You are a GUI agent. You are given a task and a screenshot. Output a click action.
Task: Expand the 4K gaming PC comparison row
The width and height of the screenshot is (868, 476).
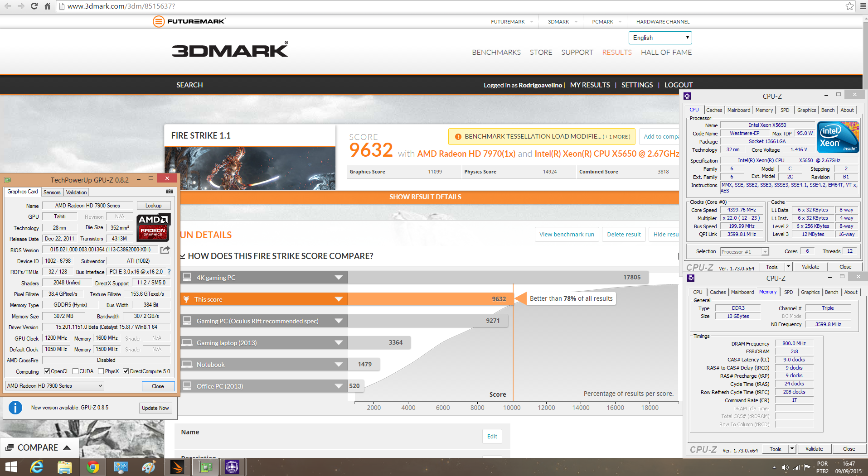[x=339, y=277]
